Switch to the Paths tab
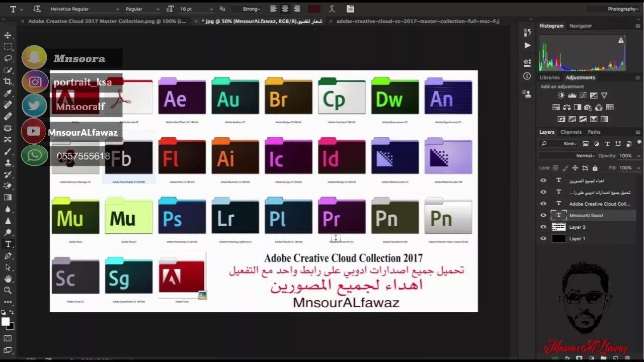The image size is (644, 362). pyautogui.click(x=594, y=132)
